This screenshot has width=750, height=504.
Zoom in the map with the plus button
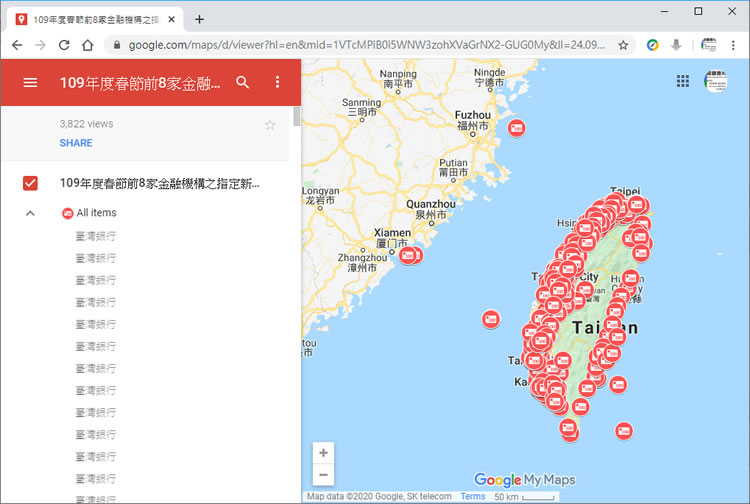(x=323, y=453)
